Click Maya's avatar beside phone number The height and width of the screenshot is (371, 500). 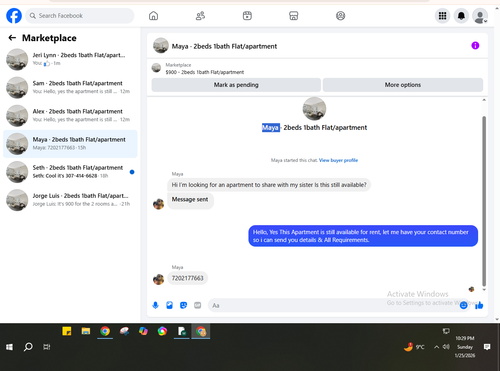pyautogui.click(x=158, y=279)
